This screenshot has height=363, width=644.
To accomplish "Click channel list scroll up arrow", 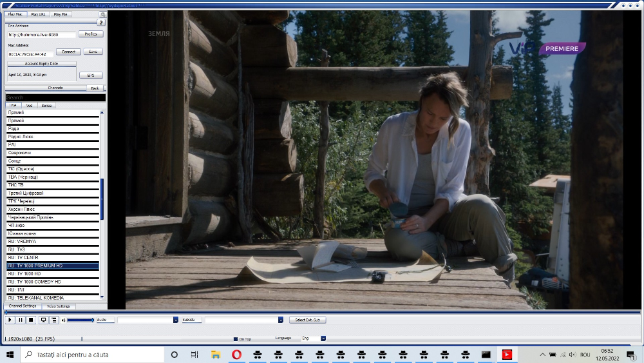I will (x=102, y=112).
